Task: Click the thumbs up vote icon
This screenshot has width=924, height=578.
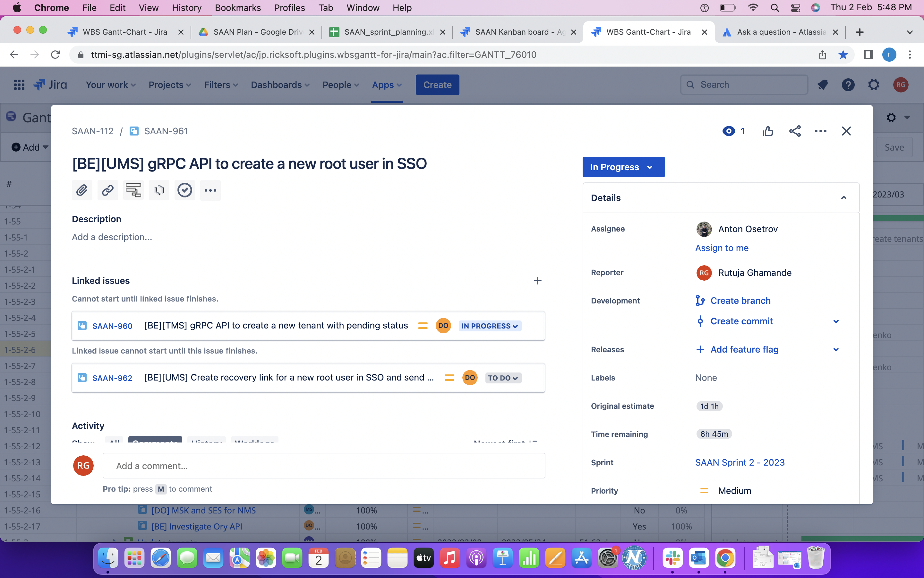Action: [x=768, y=131]
